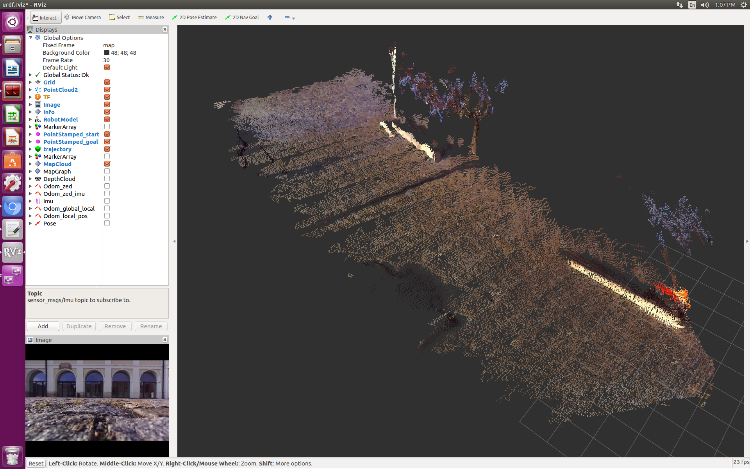Click the Add display button
Screen dimensions: 750x469
pyautogui.click(x=43, y=326)
